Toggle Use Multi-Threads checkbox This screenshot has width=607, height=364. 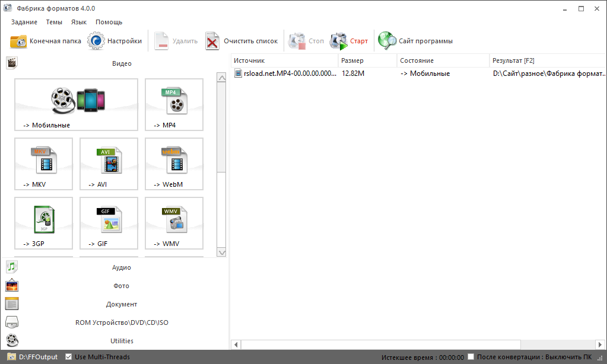(68, 357)
